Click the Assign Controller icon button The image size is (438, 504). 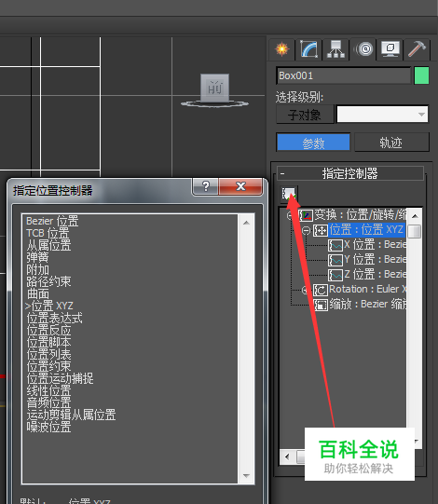(x=289, y=194)
